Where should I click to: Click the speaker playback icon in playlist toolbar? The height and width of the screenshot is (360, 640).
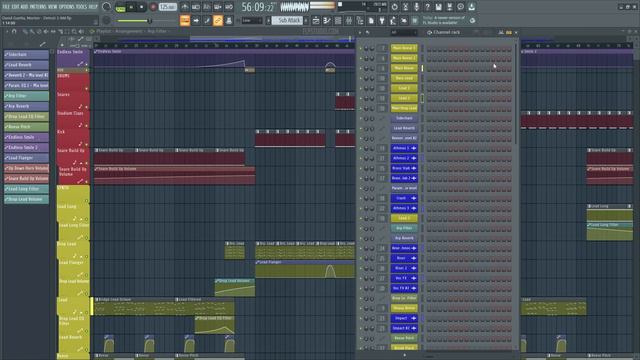tap(81, 31)
